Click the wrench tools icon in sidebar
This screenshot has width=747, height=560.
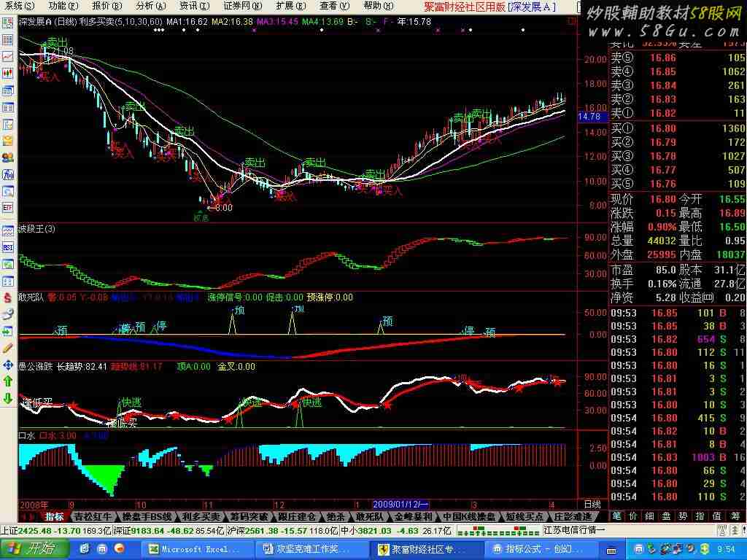7,314
